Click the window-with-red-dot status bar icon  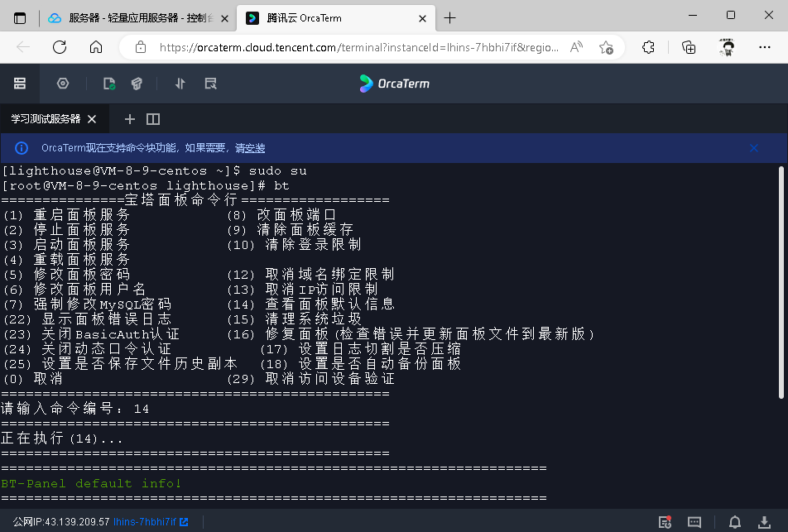[665, 522]
